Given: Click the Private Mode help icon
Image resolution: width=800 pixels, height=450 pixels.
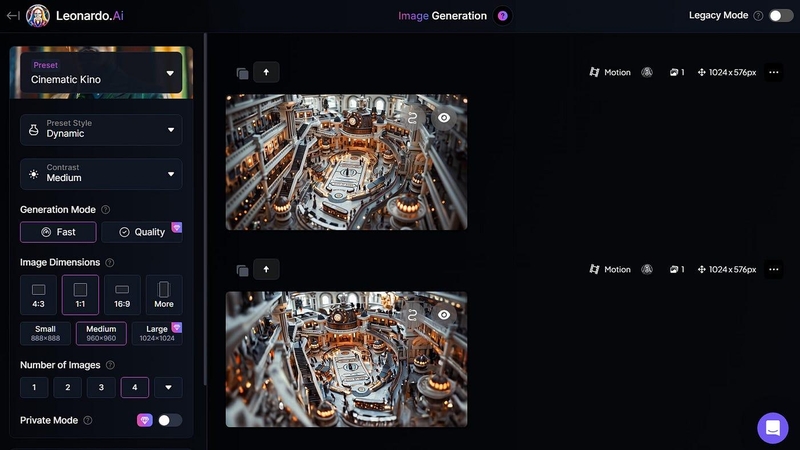Looking at the screenshot, I should (x=88, y=420).
